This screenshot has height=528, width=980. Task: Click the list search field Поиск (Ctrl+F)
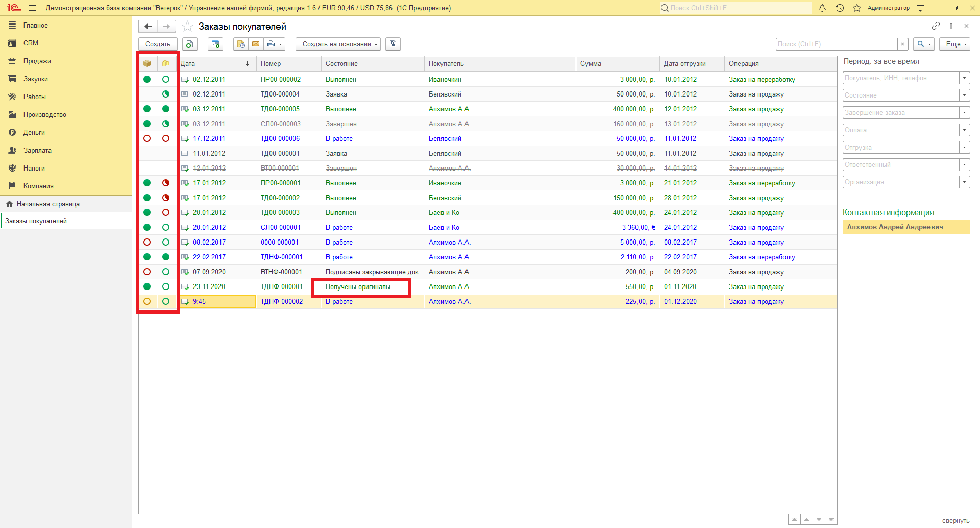coord(836,44)
